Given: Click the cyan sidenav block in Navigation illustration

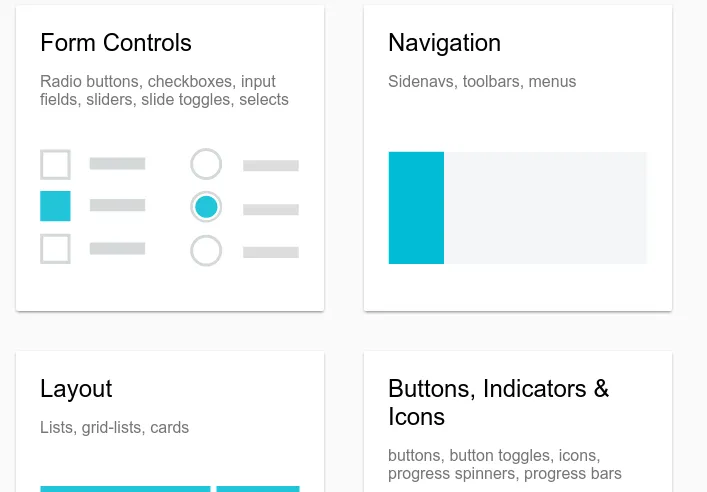Looking at the screenshot, I should coord(416,208).
